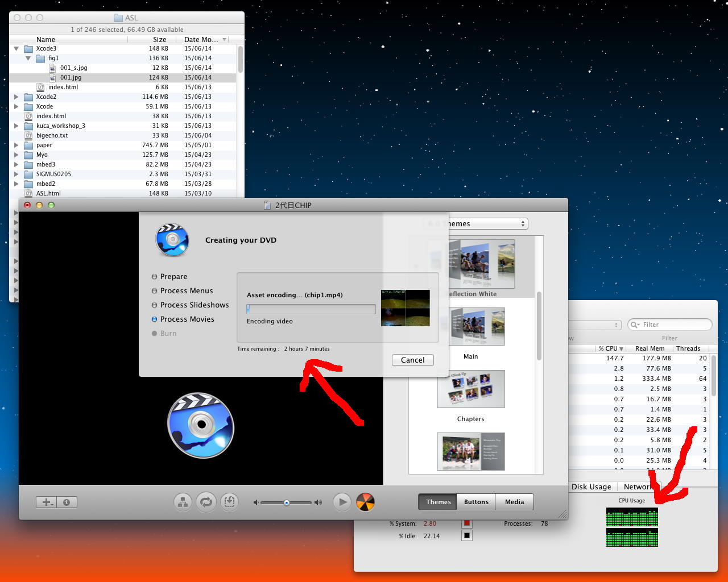The image size is (728, 582).
Task: Click the loud-volume speaker icon in iDVD
Action: coord(318,502)
